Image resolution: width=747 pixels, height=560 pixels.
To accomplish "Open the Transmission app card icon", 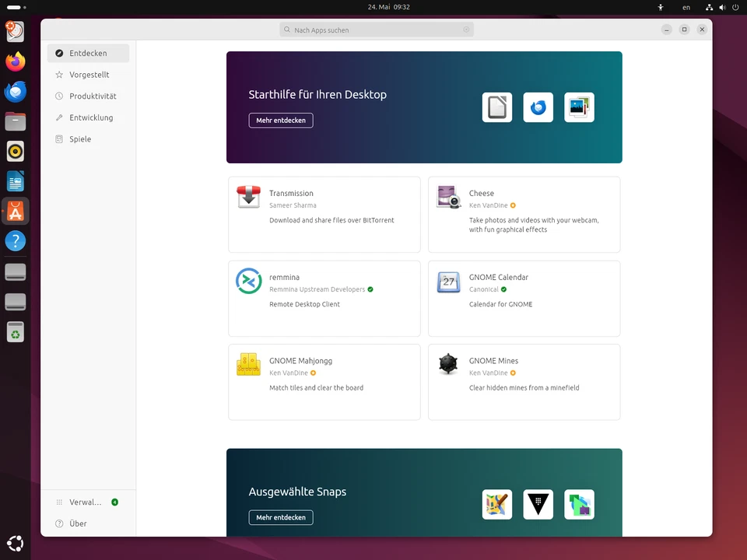I will pos(248,197).
